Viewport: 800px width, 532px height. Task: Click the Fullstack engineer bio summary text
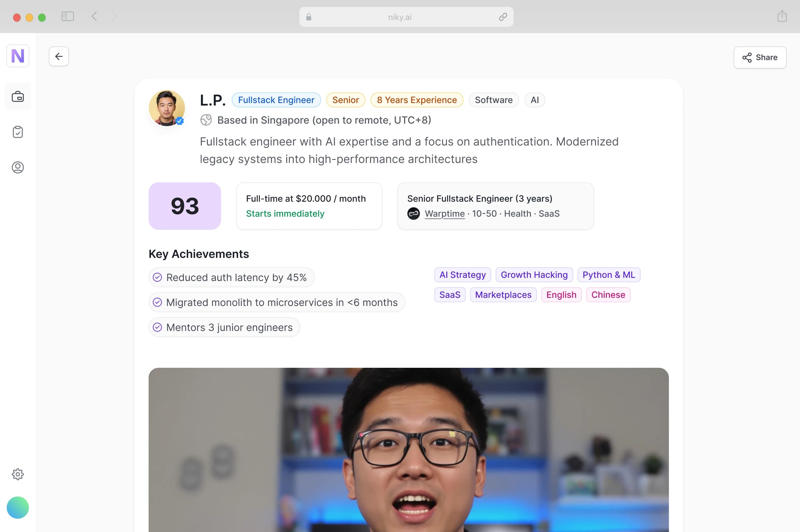point(409,150)
